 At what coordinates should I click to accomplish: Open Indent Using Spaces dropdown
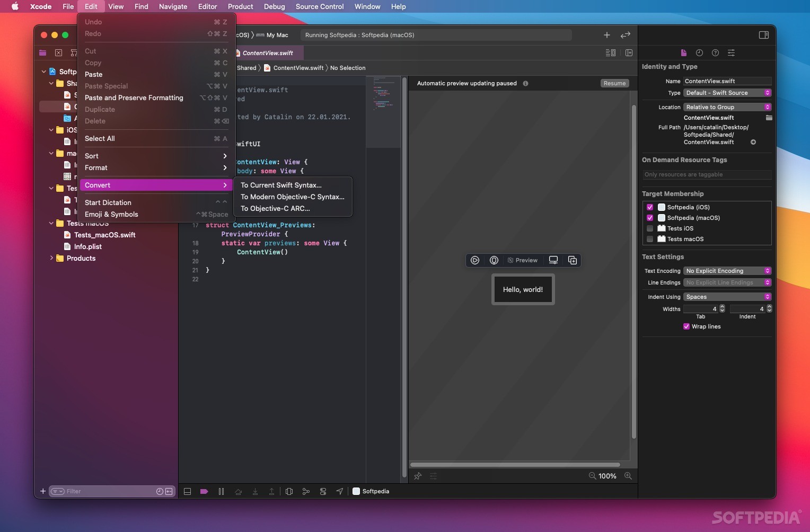(727, 297)
